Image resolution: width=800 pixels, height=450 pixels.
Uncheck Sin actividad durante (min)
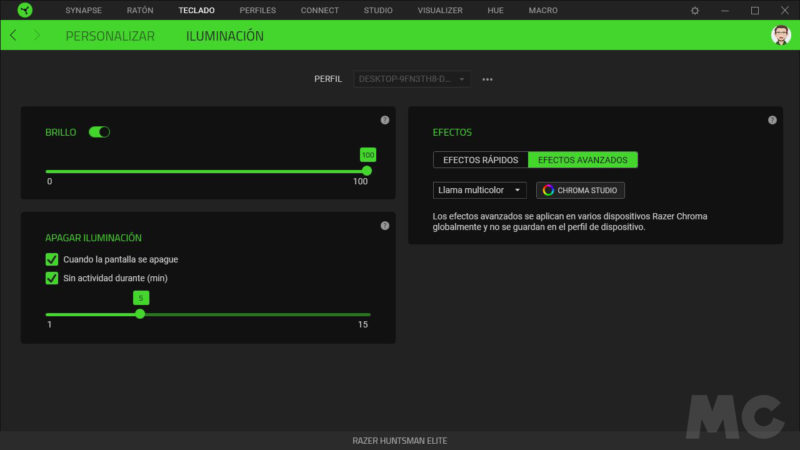tap(52, 278)
